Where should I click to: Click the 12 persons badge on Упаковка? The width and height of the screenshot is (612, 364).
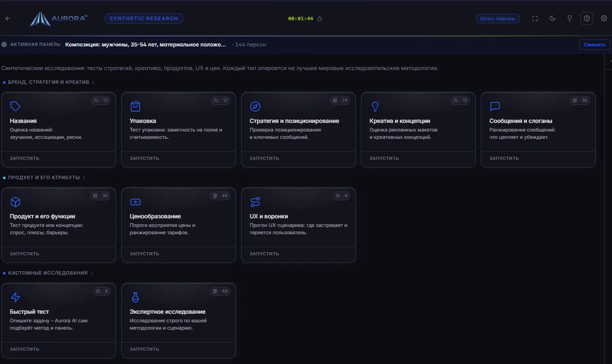point(221,101)
